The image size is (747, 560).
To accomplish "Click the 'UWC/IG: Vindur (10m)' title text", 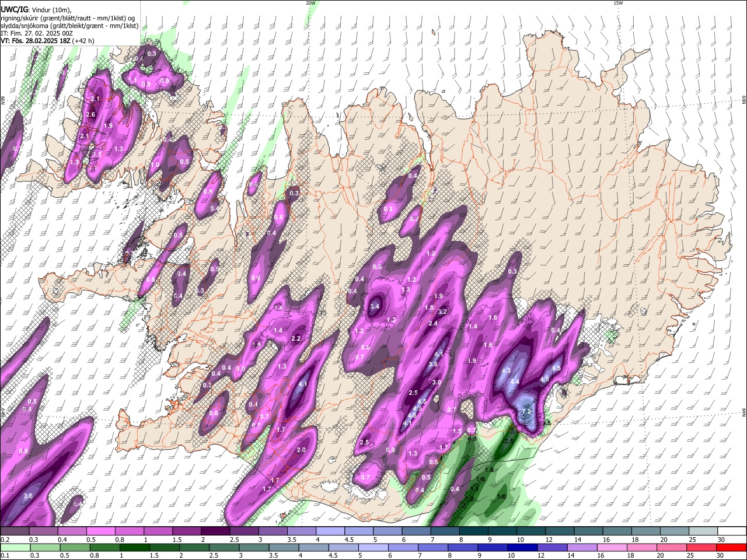I will [36, 10].
